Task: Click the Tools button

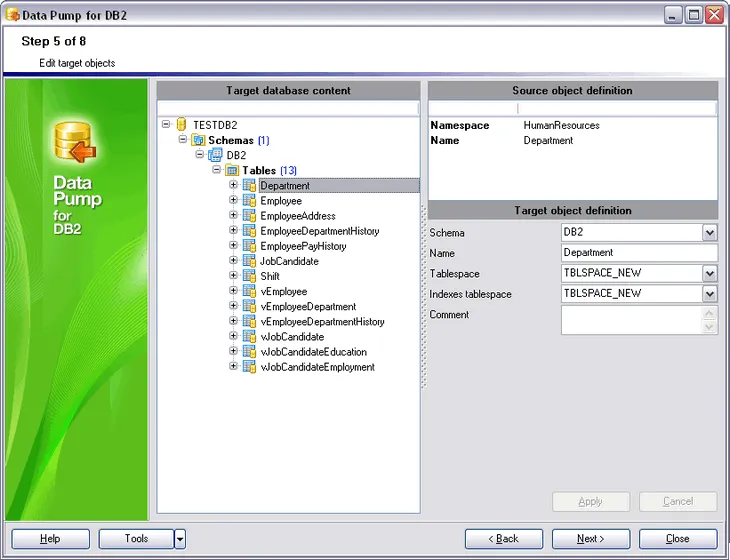Action: point(136,539)
